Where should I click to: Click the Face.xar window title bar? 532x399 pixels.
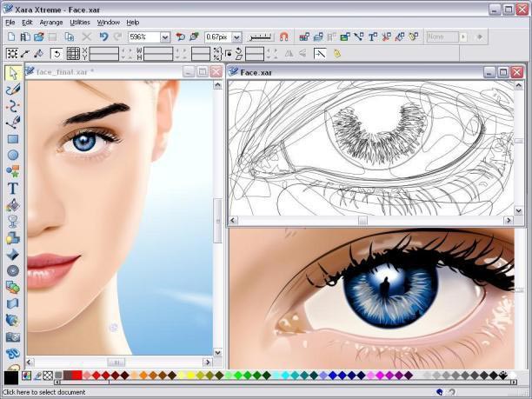[348, 72]
